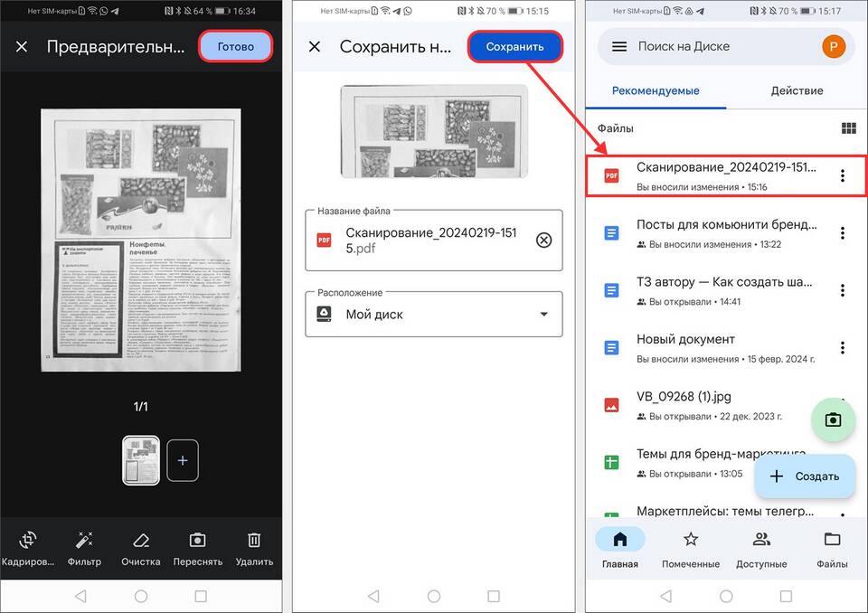Switch to the Рекомендуемые tab
The height and width of the screenshot is (613, 868).
[x=656, y=90]
